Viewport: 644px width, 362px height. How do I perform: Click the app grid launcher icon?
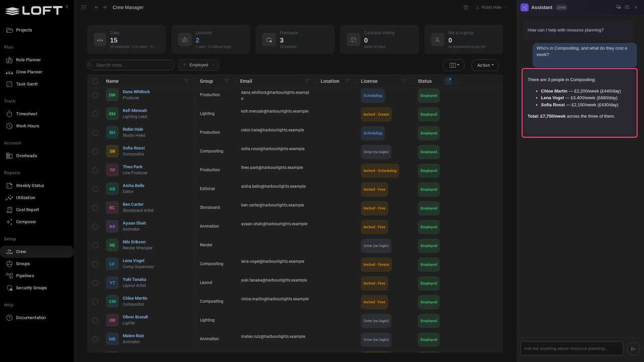[x=84, y=8]
